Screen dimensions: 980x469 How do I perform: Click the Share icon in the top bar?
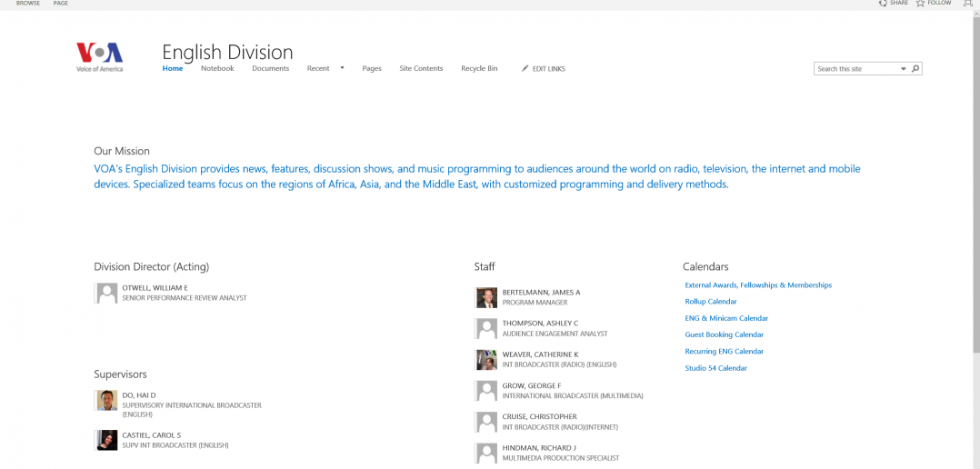click(883, 3)
